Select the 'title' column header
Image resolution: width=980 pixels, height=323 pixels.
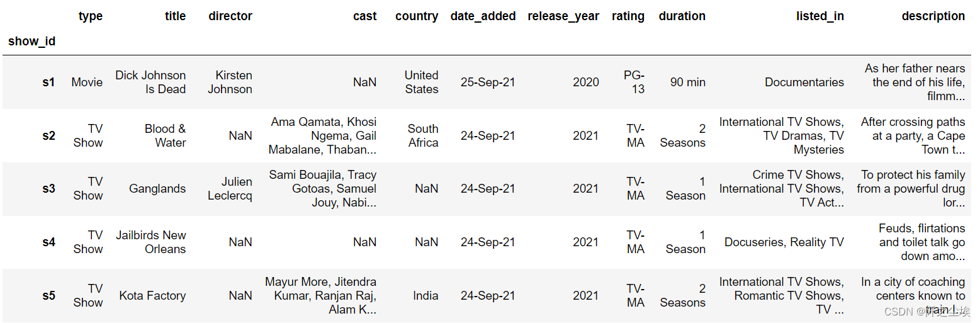tap(176, 16)
